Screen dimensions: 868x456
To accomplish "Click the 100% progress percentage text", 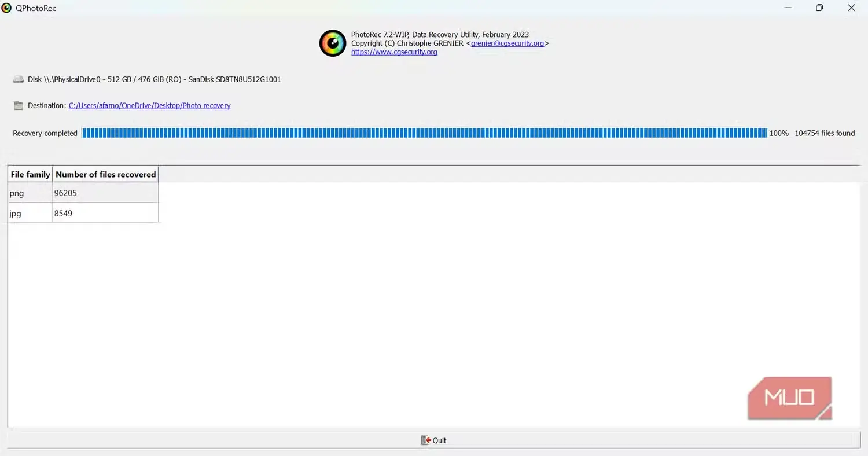I will coord(779,133).
